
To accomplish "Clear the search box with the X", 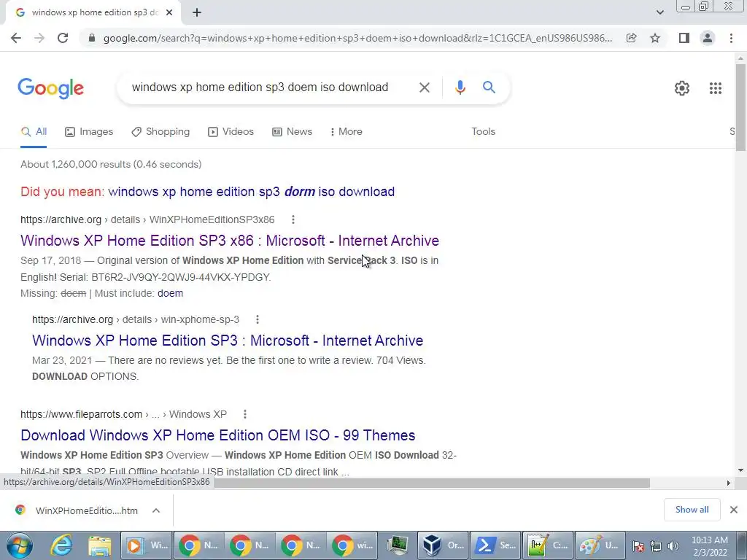I will tap(424, 87).
